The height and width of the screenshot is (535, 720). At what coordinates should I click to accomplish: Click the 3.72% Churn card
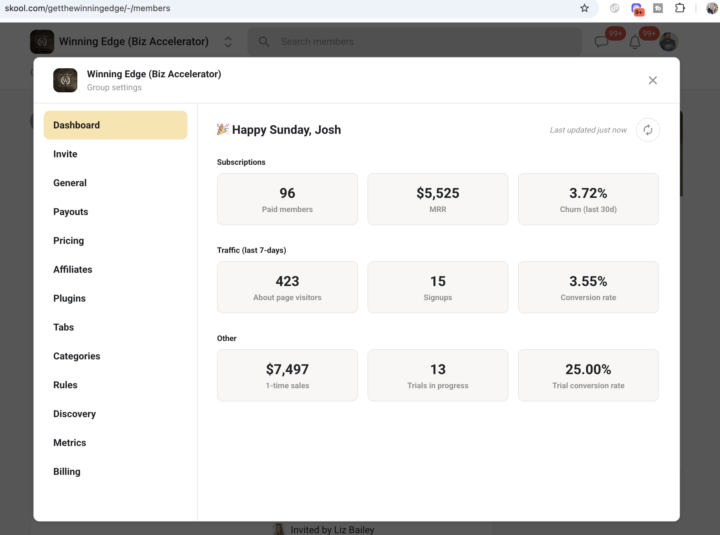coord(588,199)
